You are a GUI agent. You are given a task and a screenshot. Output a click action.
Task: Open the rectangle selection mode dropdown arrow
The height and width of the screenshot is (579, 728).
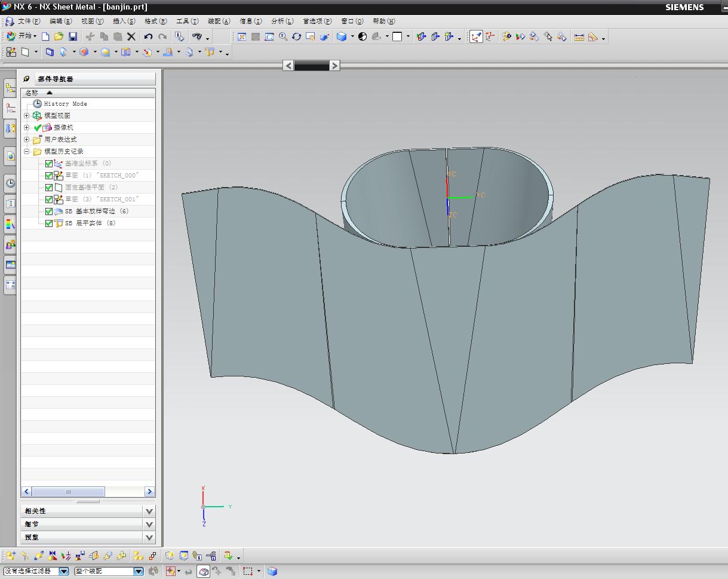[259, 571]
